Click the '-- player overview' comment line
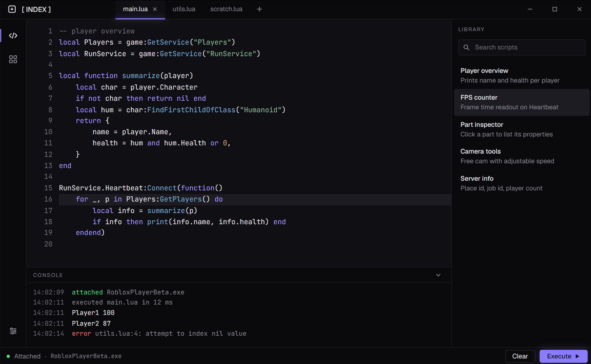591x364 pixels. pyautogui.click(x=97, y=31)
